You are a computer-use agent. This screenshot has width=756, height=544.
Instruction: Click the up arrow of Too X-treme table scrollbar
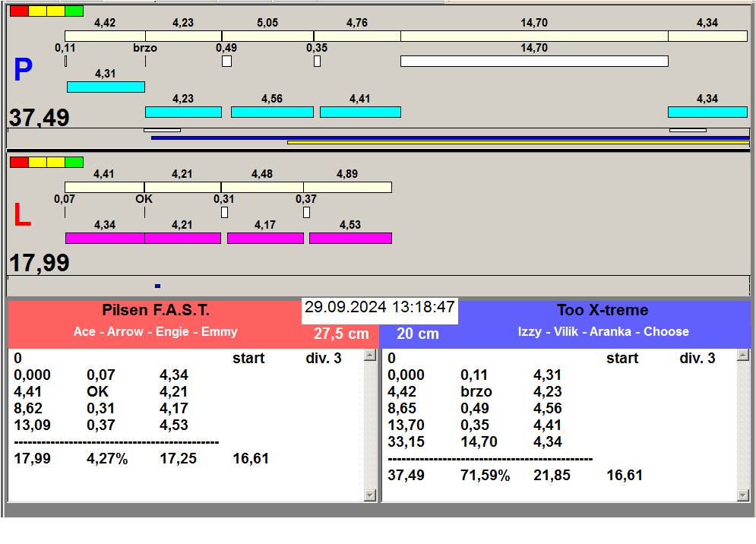[743, 356]
